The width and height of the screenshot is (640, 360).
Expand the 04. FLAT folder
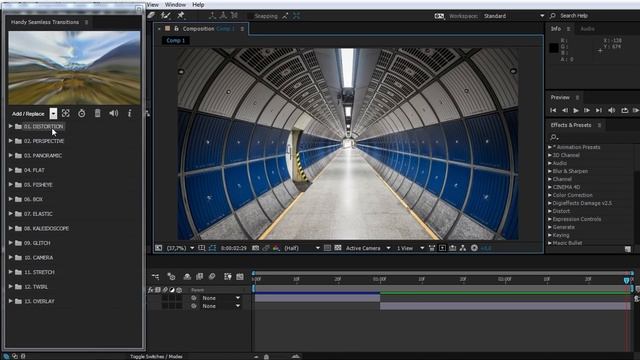point(11,170)
